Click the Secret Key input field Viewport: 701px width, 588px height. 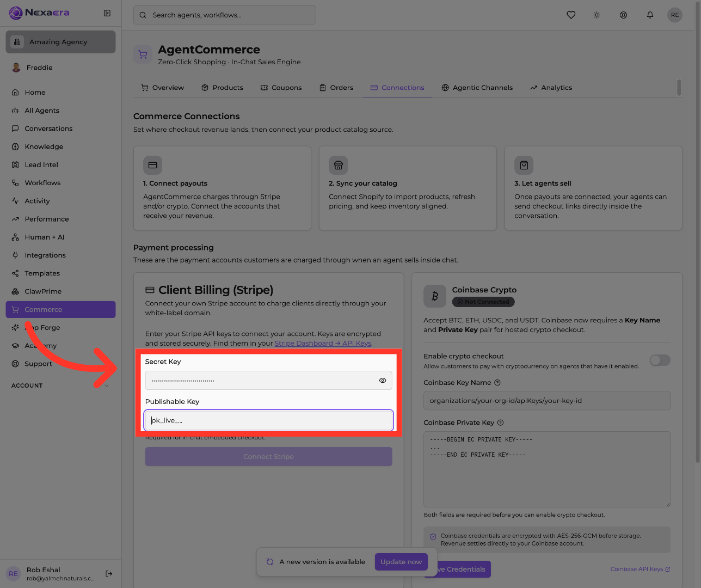coord(269,381)
